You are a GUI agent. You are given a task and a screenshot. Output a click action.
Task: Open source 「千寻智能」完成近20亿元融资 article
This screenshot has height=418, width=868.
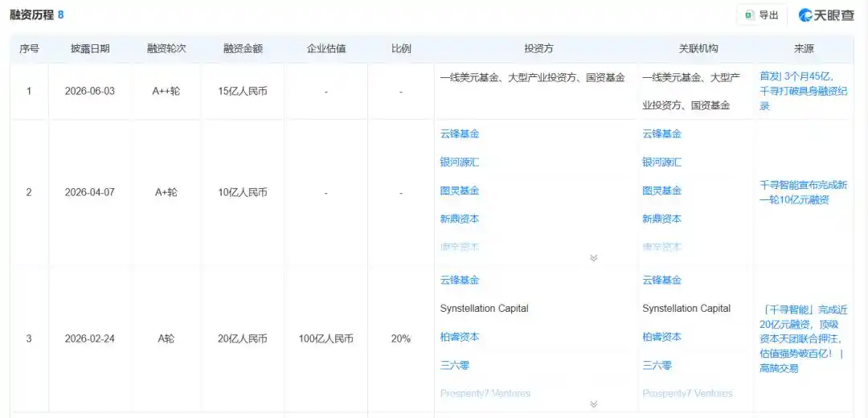pos(803,339)
